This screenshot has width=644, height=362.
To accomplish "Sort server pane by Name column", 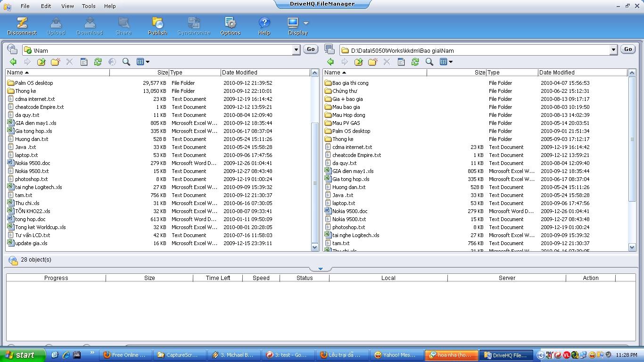I will coord(58,73).
